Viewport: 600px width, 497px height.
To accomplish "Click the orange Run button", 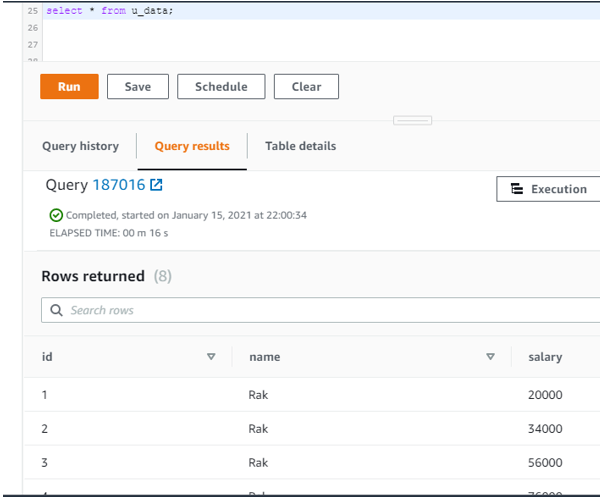I will [x=69, y=86].
